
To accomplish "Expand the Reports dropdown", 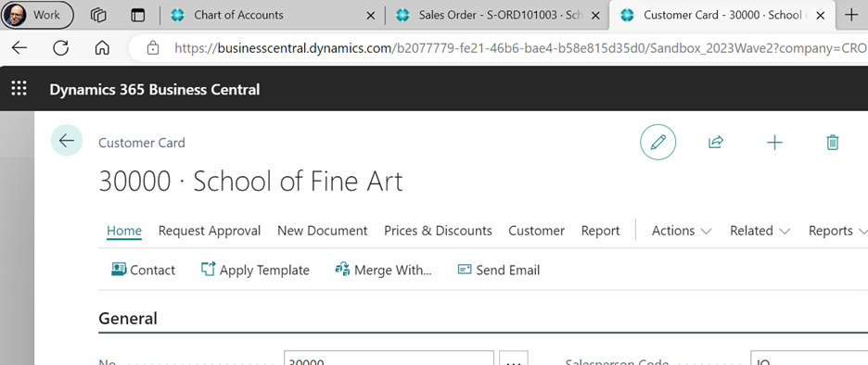I will (x=837, y=231).
